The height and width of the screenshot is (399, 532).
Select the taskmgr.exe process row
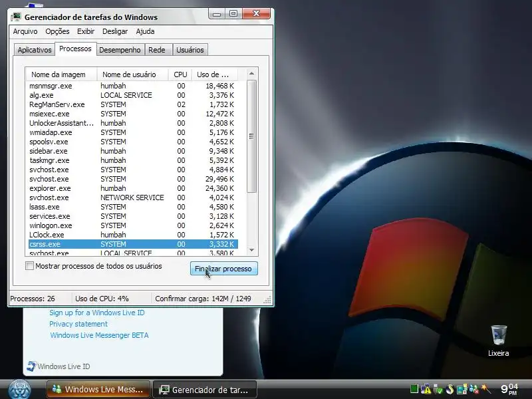[x=133, y=160]
